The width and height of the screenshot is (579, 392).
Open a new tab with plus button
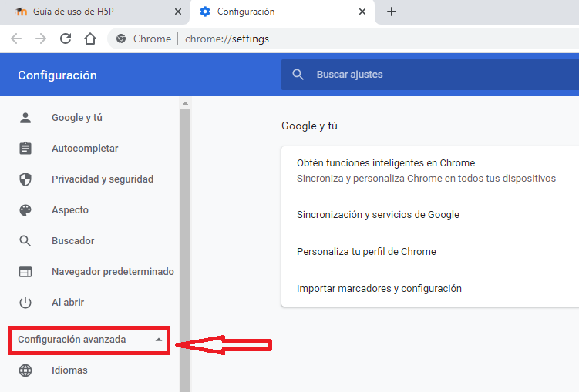[392, 12]
